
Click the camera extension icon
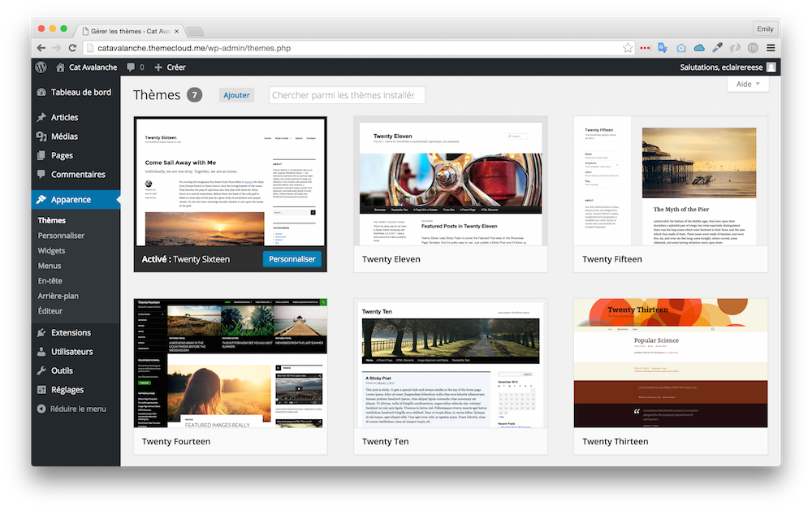(681, 48)
